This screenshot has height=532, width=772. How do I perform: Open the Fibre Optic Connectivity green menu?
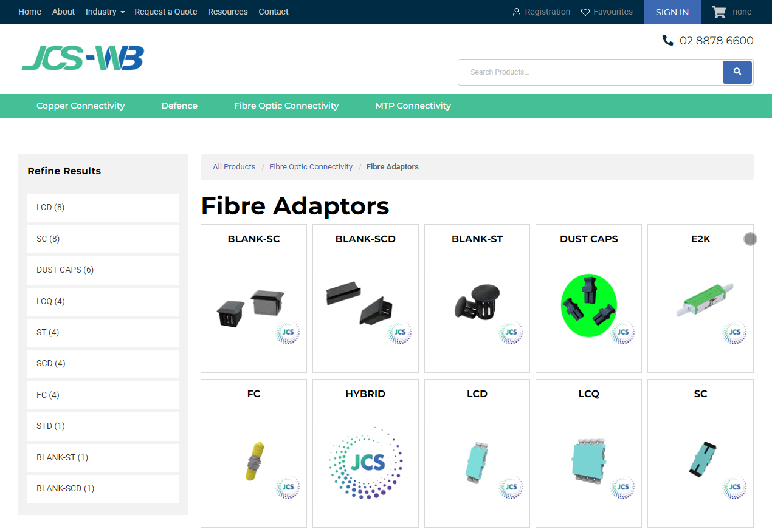[286, 106]
